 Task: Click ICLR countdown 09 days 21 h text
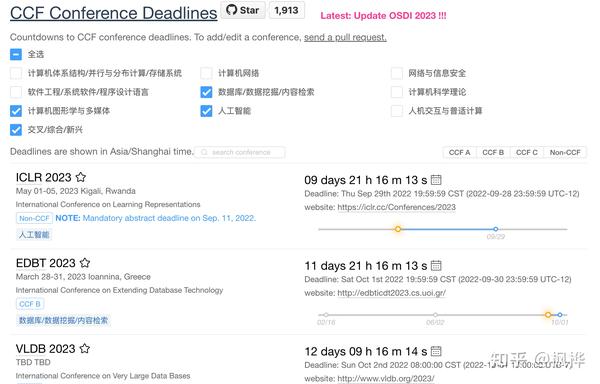point(365,180)
